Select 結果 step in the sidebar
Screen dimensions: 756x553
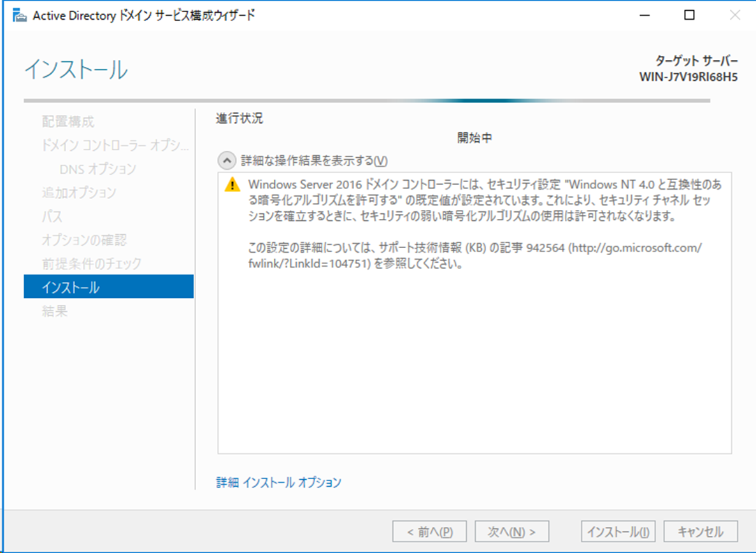55,311
